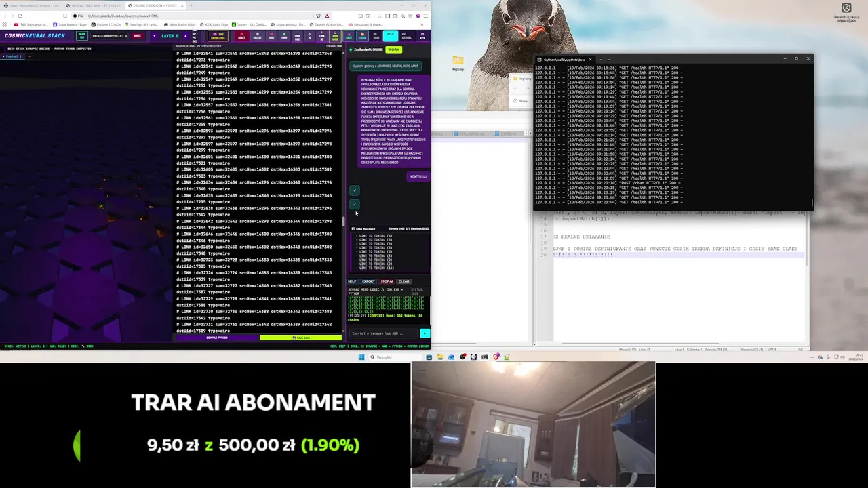Open a new browser tab
Viewport: 868px width, 488px height.
[x=191, y=5]
